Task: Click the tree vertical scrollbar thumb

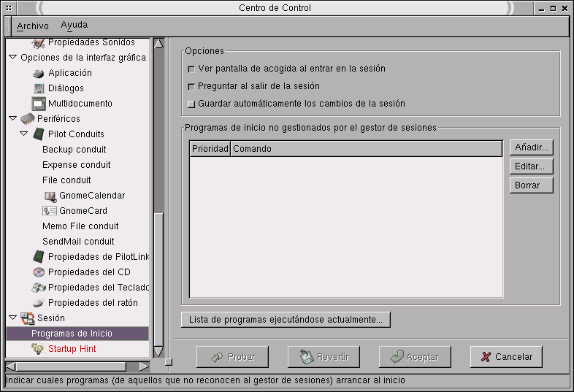Action: (x=158, y=280)
